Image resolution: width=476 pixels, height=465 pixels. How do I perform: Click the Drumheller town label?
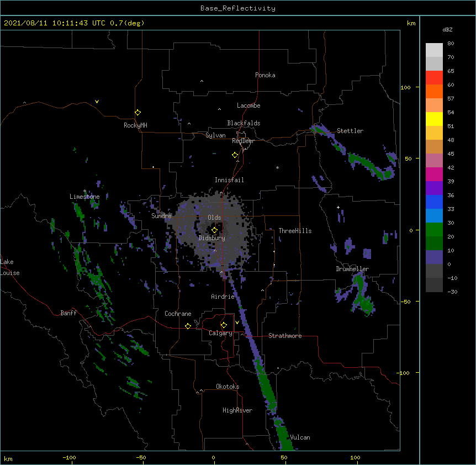352,269
